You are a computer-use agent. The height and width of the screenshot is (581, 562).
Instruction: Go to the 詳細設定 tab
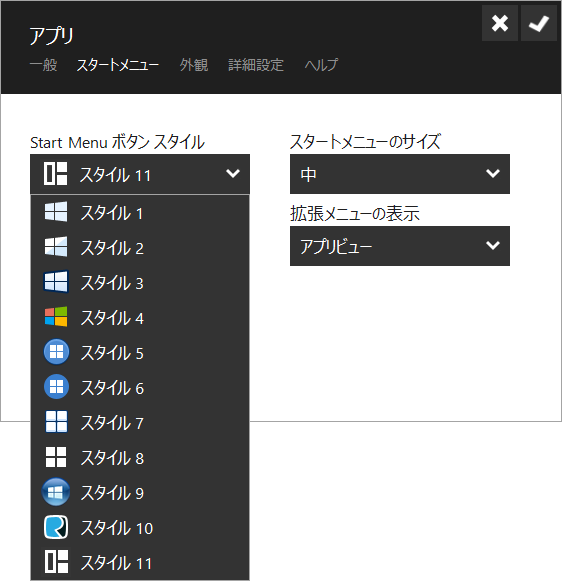tap(256, 65)
